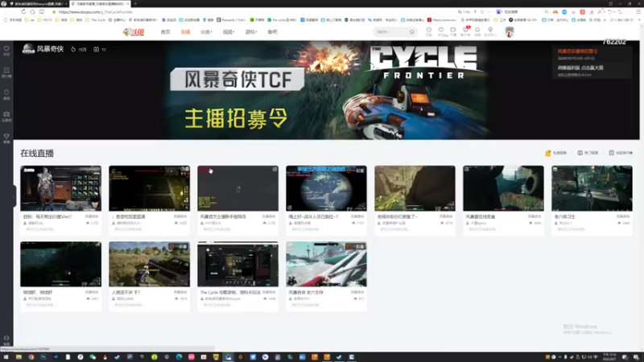Open the stream with armored character inventory thumbnail
The height and width of the screenshot is (362, 644).
coord(61,188)
